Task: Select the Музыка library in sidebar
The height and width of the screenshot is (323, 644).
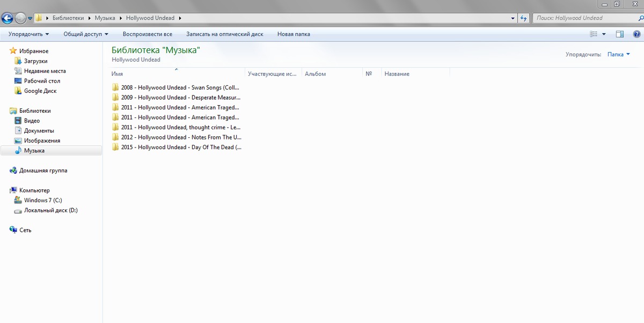Action: [x=51, y=151]
